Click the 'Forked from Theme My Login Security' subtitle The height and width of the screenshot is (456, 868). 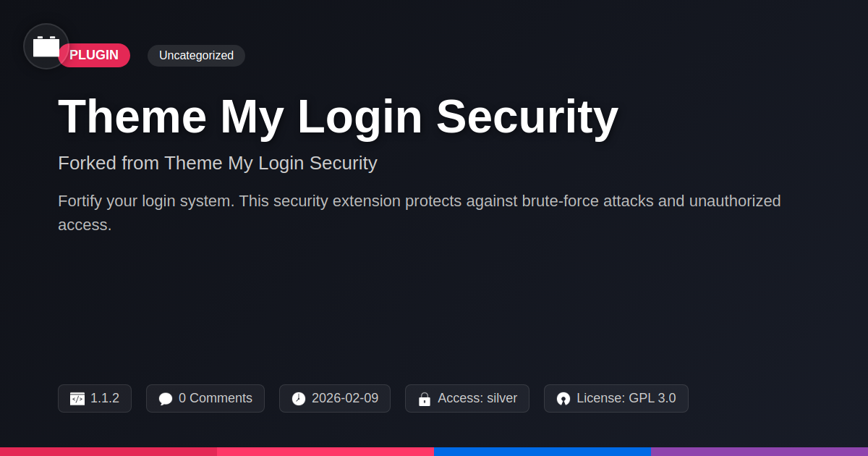(218, 163)
